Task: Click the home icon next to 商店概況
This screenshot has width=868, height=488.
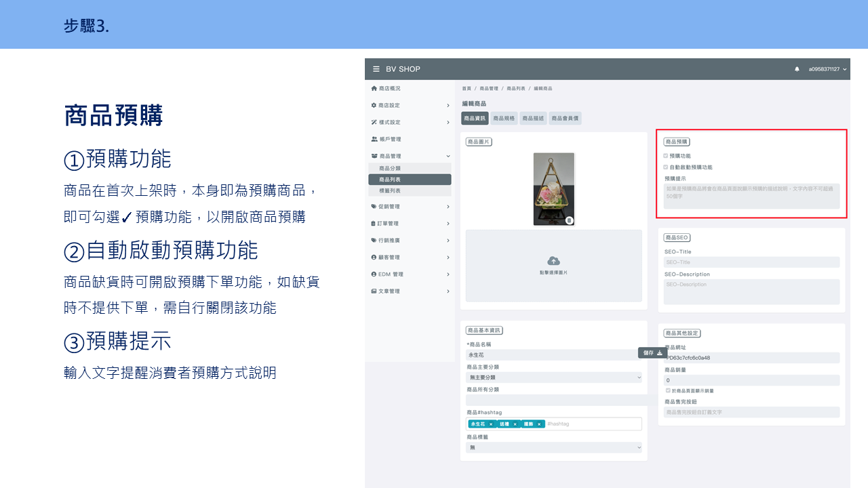Action: (x=374, y=88)
